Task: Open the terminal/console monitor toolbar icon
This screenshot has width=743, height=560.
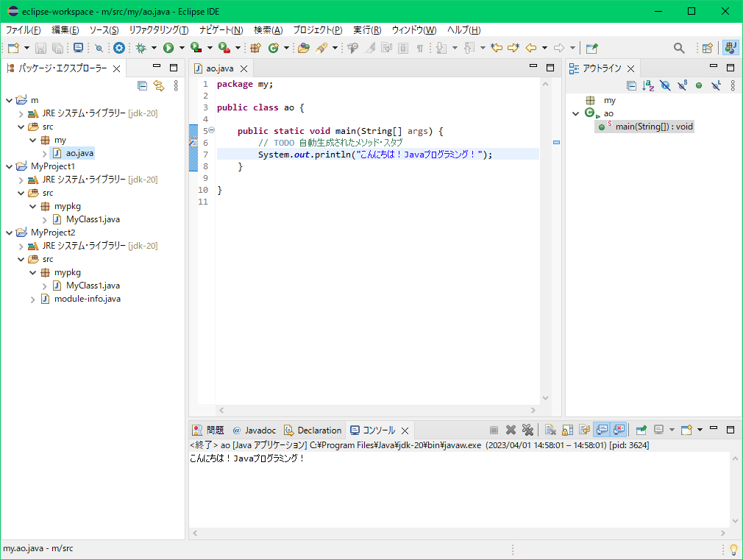Action: pyautogui.click(x=78, y=48)
